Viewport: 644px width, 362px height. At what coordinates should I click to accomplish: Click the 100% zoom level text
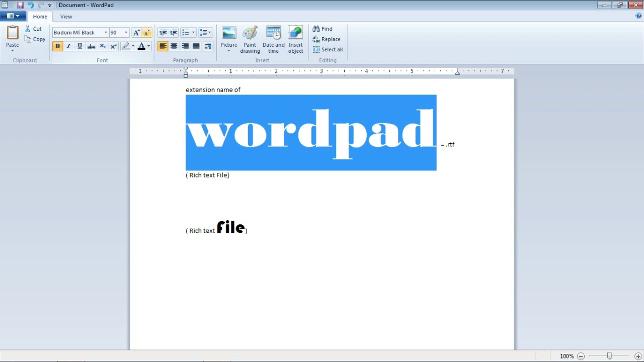[567, 356]
